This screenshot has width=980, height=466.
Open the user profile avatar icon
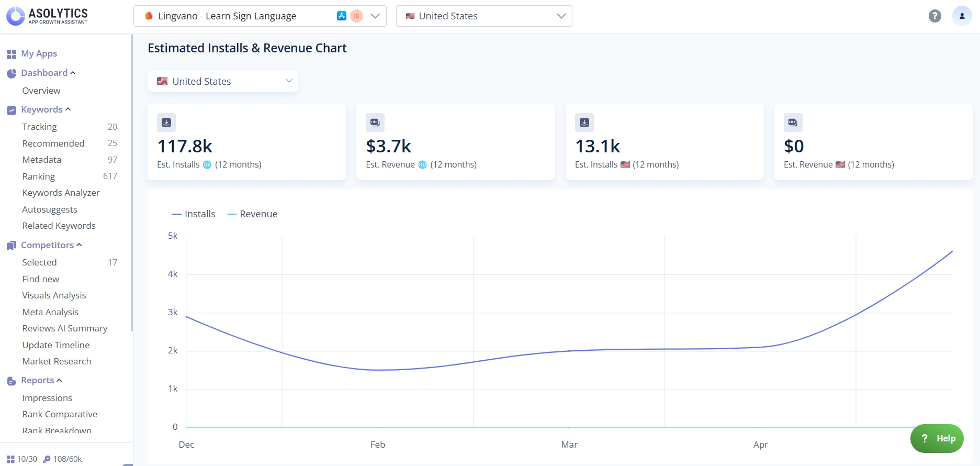coord(962,16)
